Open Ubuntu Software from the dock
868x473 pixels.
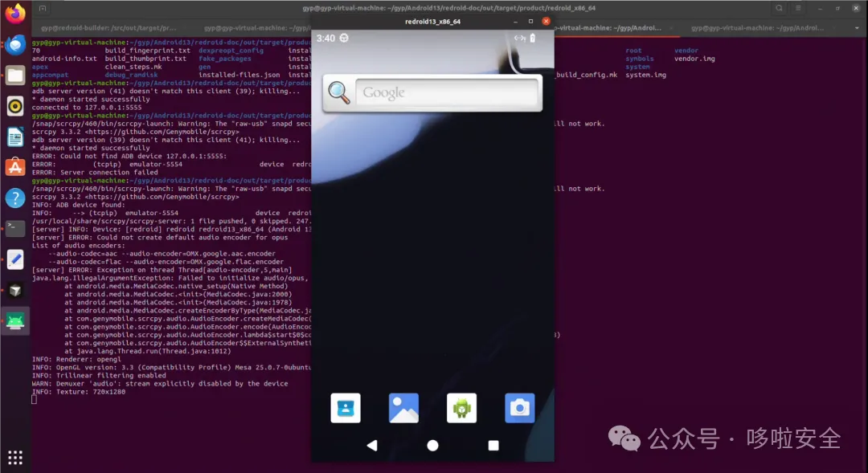point(15,167)
